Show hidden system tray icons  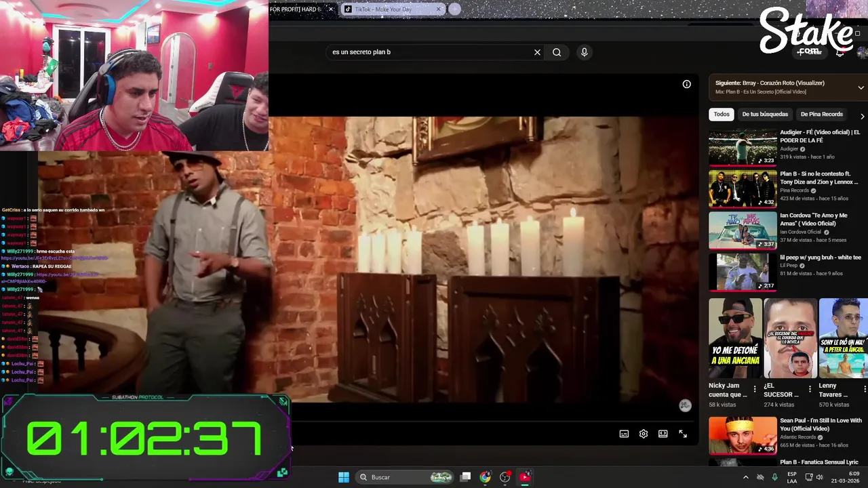click(746, 477)
